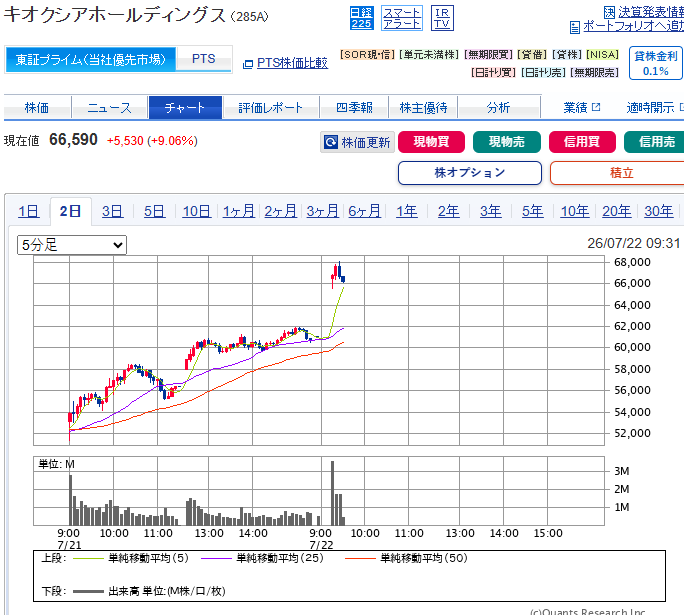
Task: Click the 株オプション button
Action: coord(470,173)
